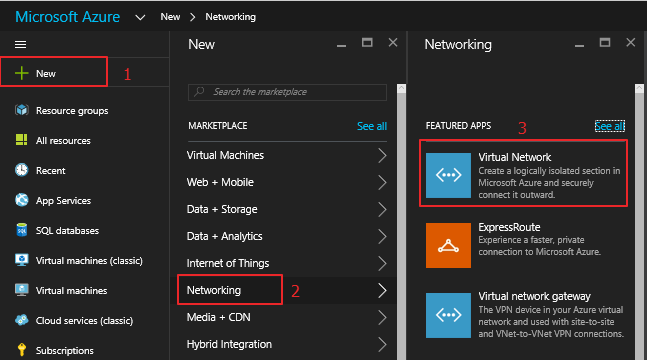Click See all link for Featured Apps

[x=609, y=126]
